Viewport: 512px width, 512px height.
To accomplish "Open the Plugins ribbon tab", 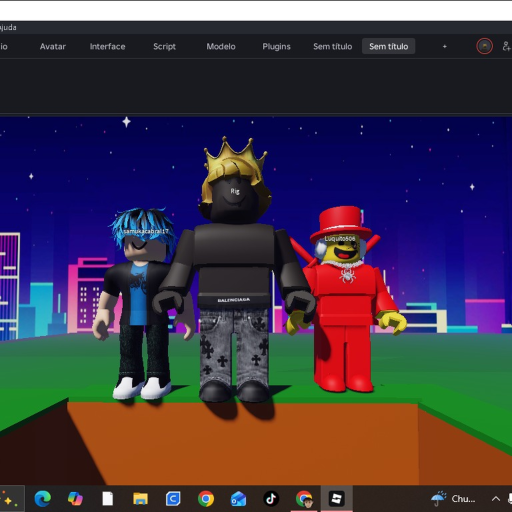I will coord(276,46).
